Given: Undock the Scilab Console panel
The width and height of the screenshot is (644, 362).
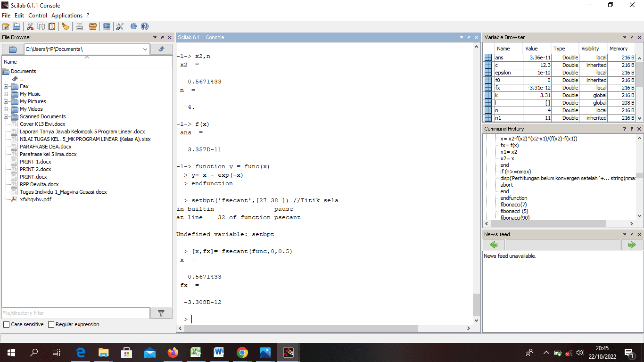Looking at the screenshot, I should [469, 37].
